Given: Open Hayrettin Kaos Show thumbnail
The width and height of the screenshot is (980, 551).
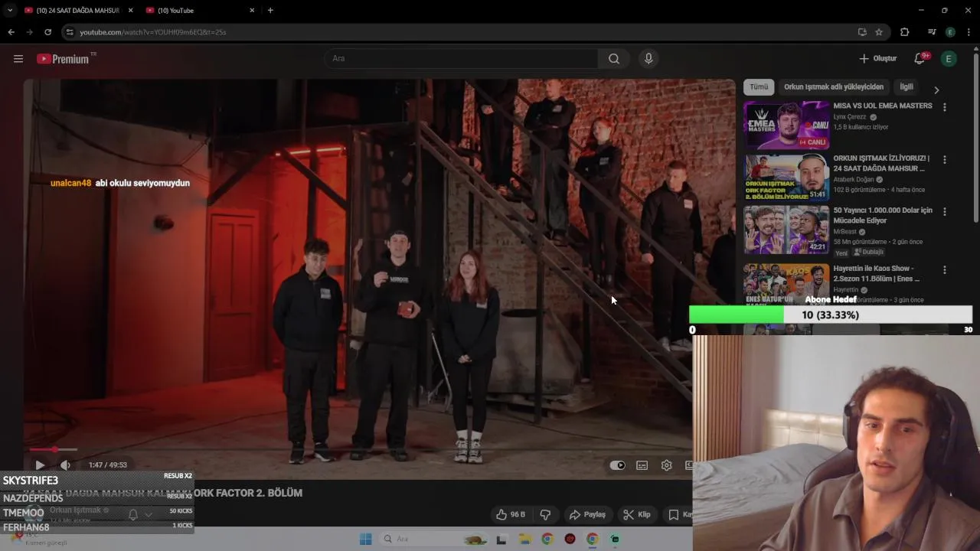Looking at the screenshot, I should click(786, 285).
